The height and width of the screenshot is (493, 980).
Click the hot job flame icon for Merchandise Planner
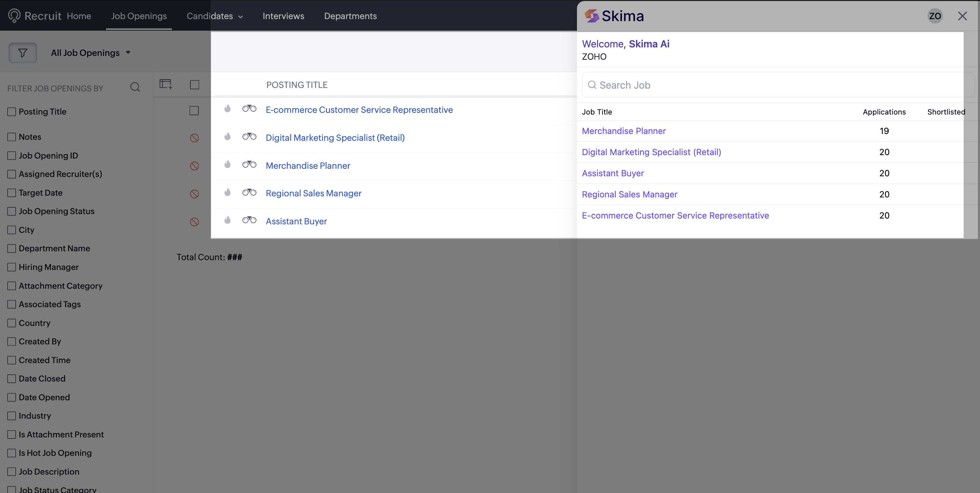pyautogui.click(x=227, y=164)
